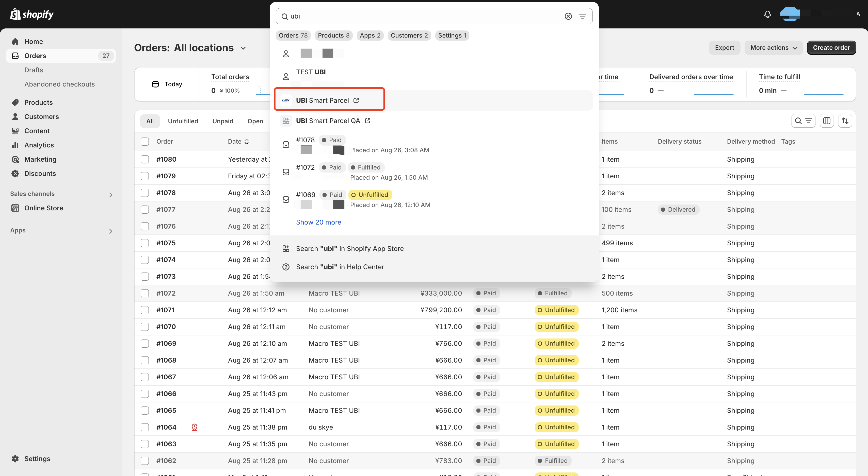The height and width of the screenshot is (476, 868).
Task: Click the App Store search grid icon
Action: [286, 248]
